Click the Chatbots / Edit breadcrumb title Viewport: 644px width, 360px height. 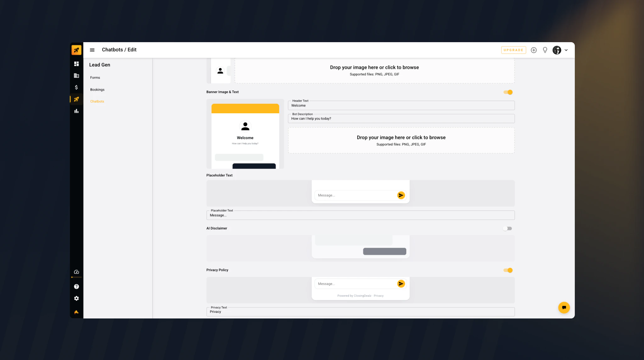[x=119, y=50]
